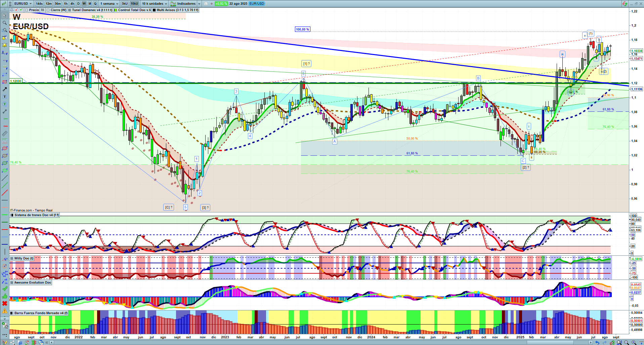This screenshot has width=644, height=345.
Task: Click the 1,12000 price level label
Action: point(16,81)
